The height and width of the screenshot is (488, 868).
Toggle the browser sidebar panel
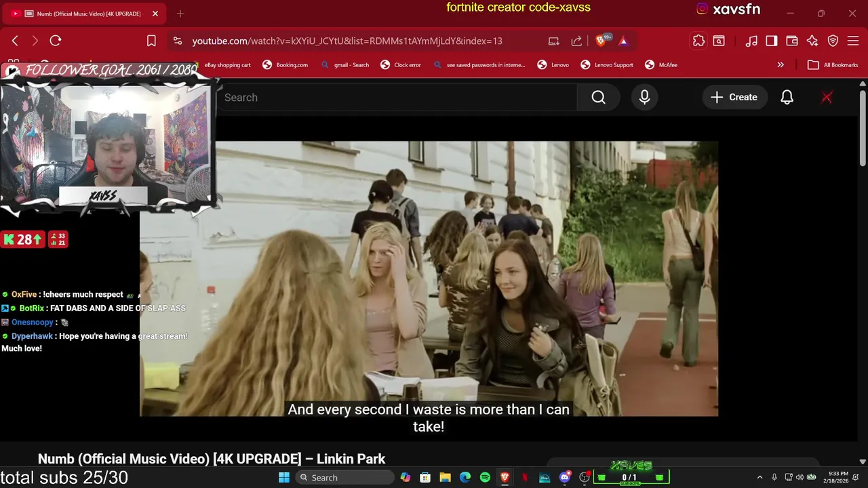click(x=772, y=41)
